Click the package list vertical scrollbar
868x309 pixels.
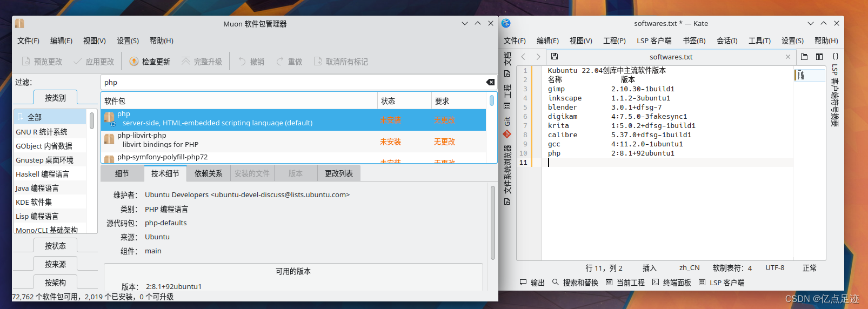pyautogui.click(x=492, y=100)
